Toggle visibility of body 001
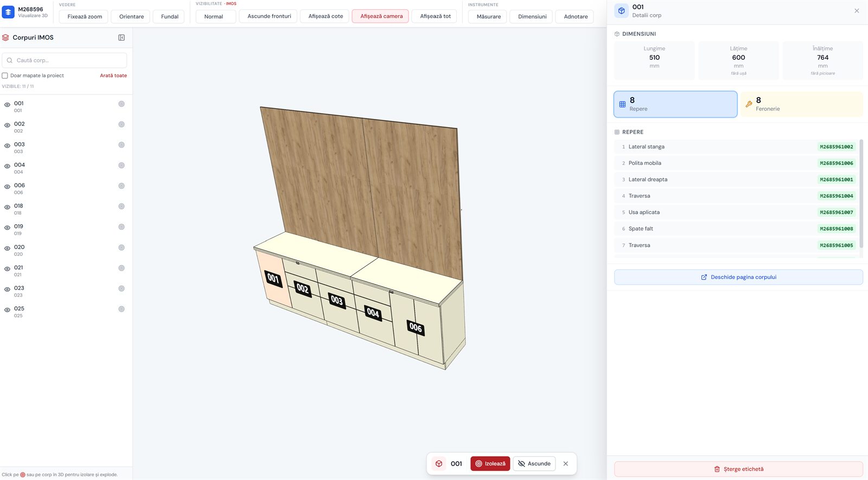Screen dimensions: 868x480 pyautogui.click(x=7, y=105)
